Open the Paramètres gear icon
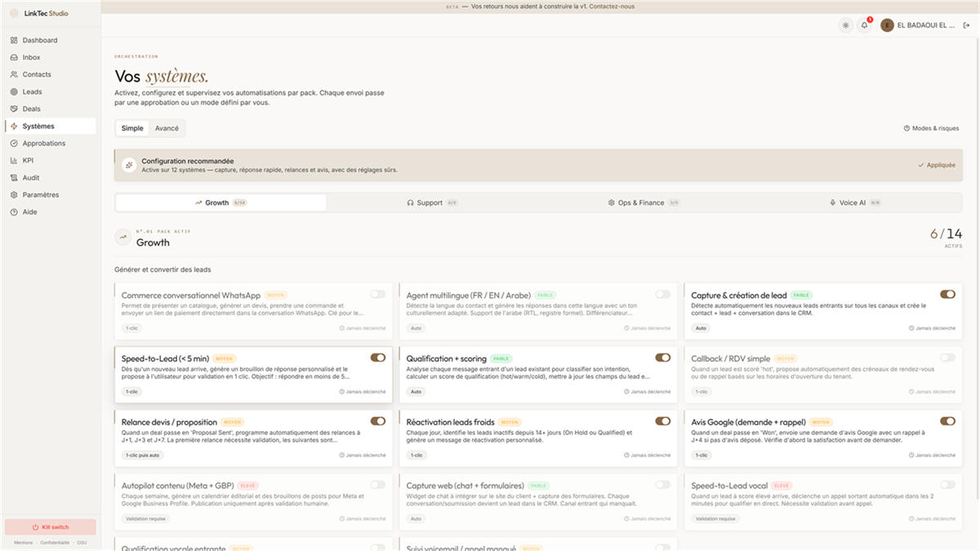This screenshot has width=980, height=551. point(14,194)
